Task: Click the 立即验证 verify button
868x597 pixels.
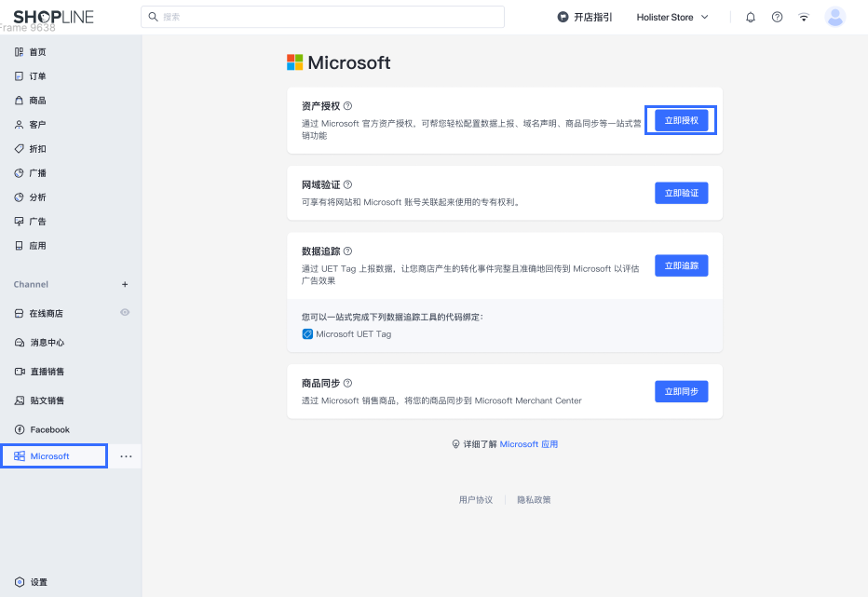Action: 682,193
